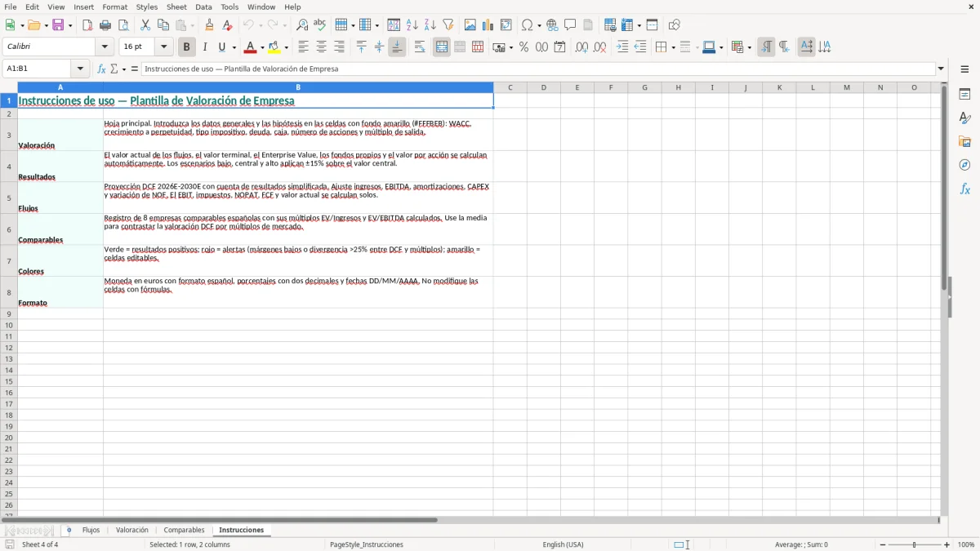Run the spelling check
The image size is (980, 551).
click(320, 25)
